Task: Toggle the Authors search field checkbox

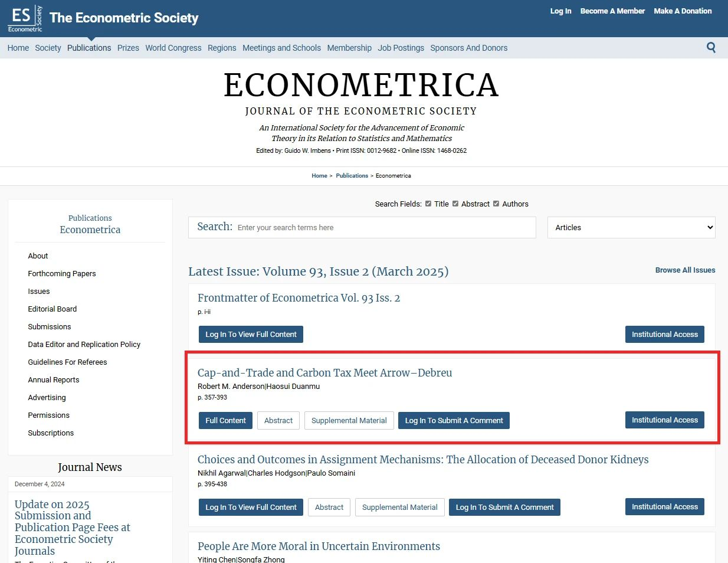Action: 496,204
